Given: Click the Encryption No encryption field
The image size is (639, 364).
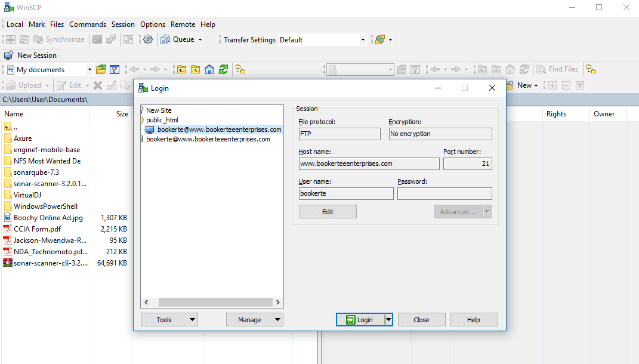Looking at the screenshot, I should (440, 134).
